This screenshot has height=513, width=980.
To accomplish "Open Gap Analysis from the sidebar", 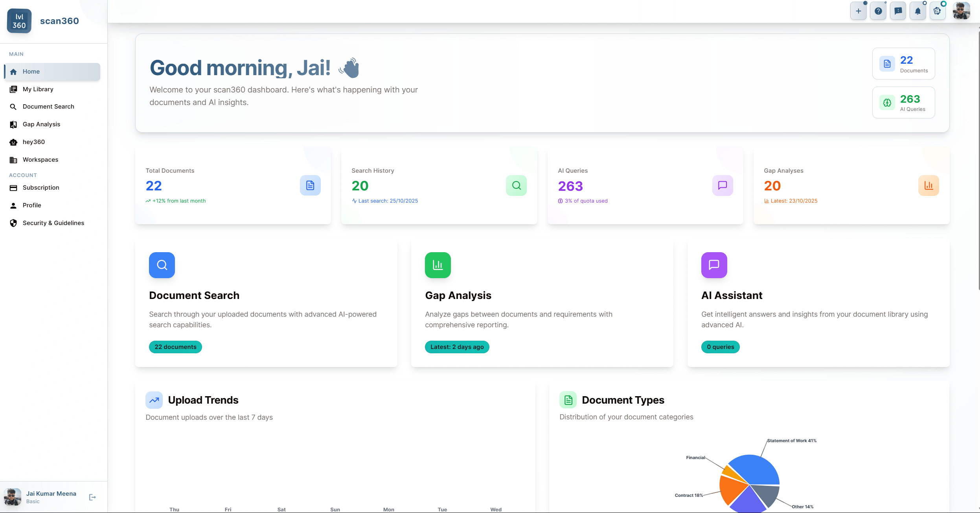I will tap(41, 124).
